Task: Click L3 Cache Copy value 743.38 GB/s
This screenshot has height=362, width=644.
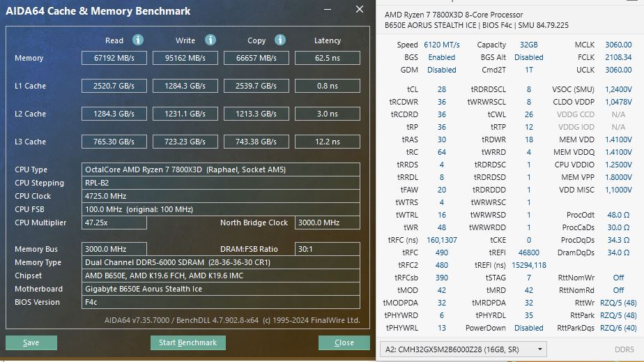Action: [x=256, y=142]
